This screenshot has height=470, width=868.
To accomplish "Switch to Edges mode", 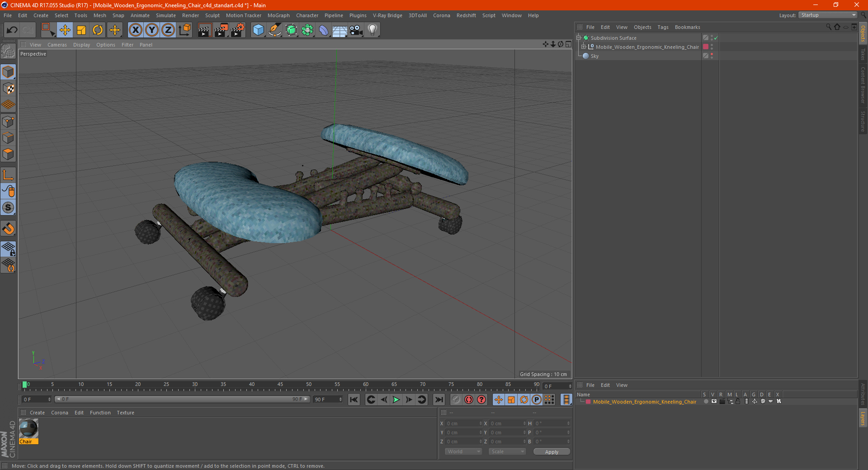I will [x=8, y=138].
